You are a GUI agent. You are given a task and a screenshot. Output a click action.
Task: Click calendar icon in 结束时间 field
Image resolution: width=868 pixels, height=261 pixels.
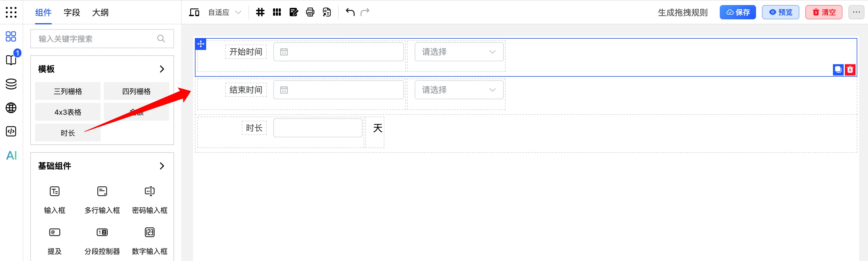(x=284, y=90)
